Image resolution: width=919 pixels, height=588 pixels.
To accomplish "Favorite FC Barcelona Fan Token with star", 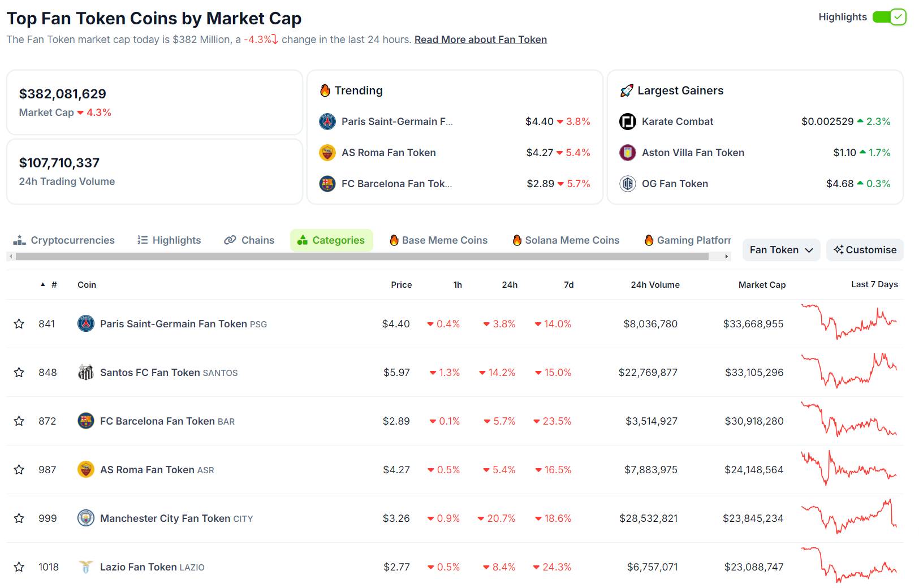I will click(x=19, y=421).
